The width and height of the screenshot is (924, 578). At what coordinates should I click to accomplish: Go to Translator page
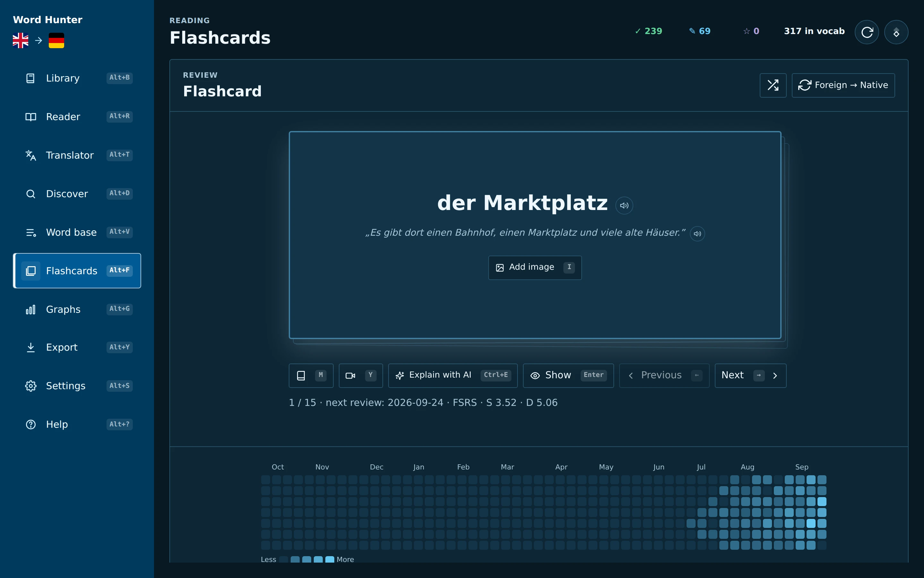pyautogui.click(x=77, y=155)
